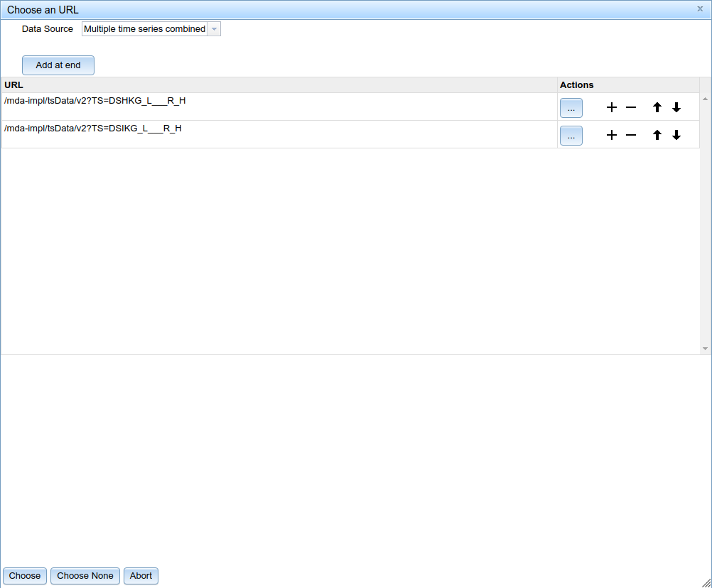The height and width of the screenshot is (588, 712).
Task: Move DSHKG row up with arrow
Action: pyautogui.click(x=657, y=108)
